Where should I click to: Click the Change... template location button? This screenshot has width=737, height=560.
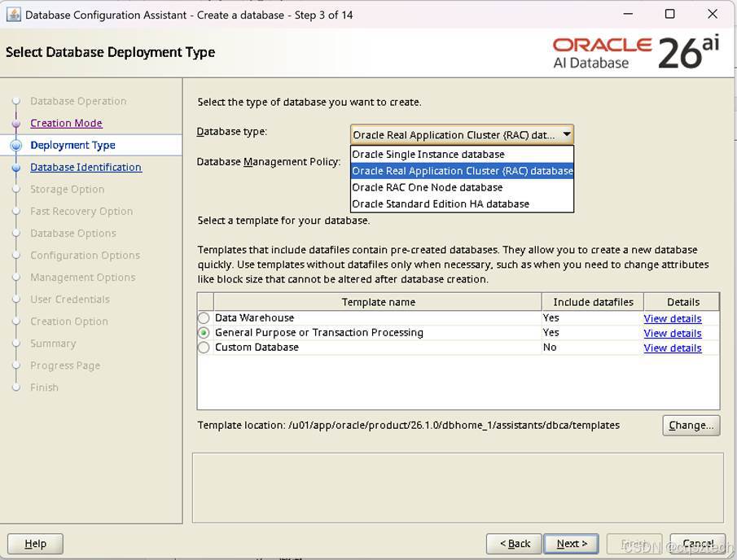click(x=691, y=425)
